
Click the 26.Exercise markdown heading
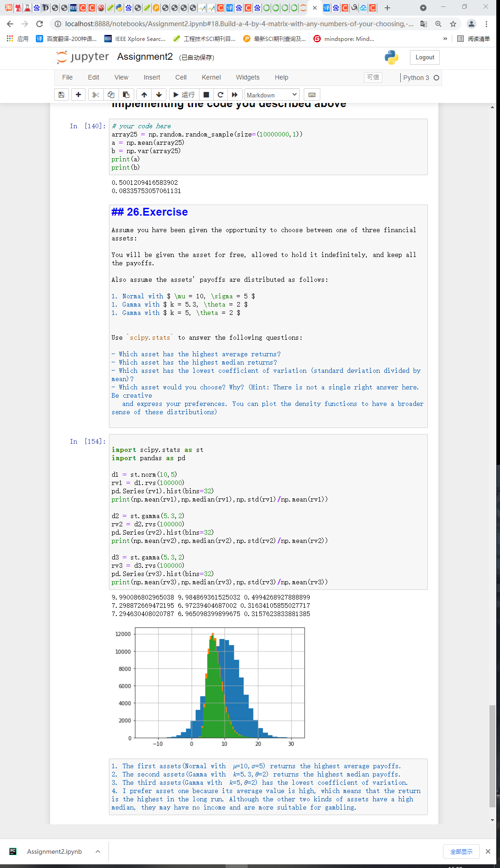tap(150, 212)
